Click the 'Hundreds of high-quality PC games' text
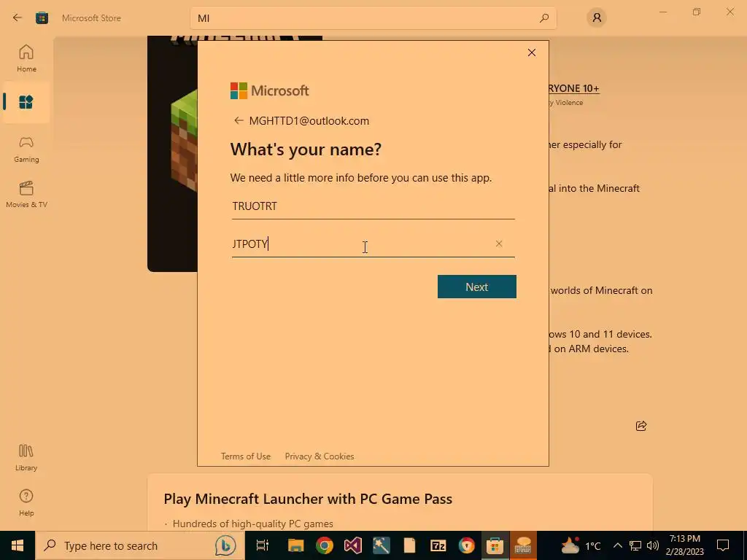This screenshot has width=747, height=560. (253, 524)
